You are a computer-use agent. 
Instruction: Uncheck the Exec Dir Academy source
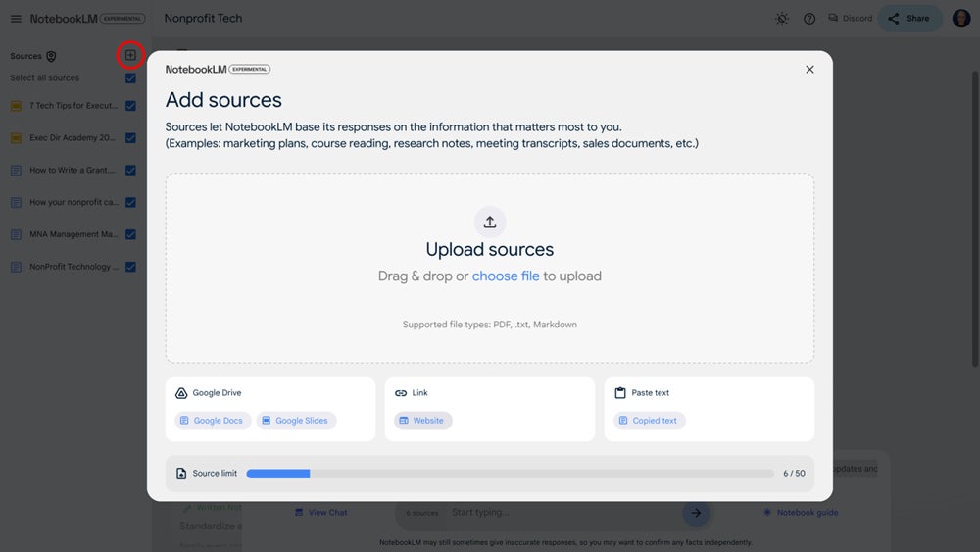click(130, 138)
